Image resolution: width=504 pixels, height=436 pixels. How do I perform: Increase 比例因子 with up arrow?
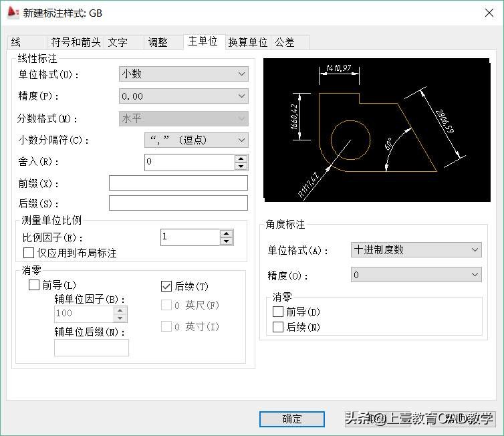[x=227, y=234]
